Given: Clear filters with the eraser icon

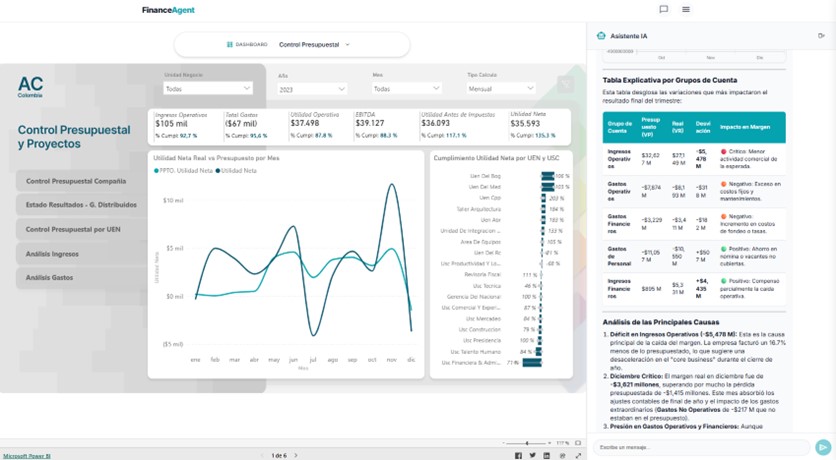Looking at the screenshot, I should point(565,86).
